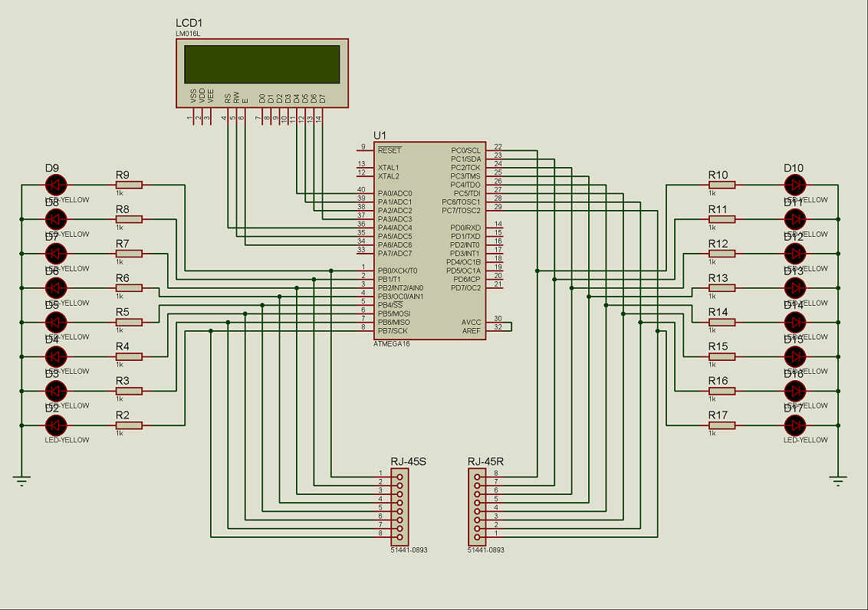Click the LCD1 component label
Image resolution: width=868 pixels, height=610 pixels.
point(189,23)
